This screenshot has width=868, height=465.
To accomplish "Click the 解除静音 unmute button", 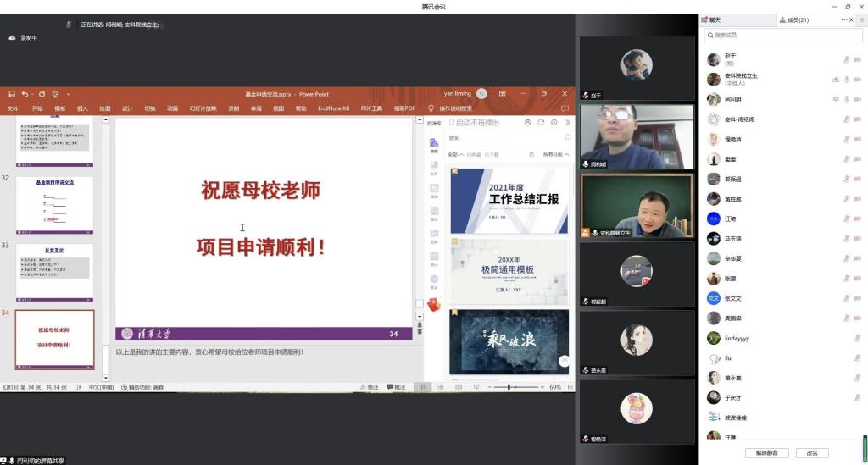I will 772,453.
